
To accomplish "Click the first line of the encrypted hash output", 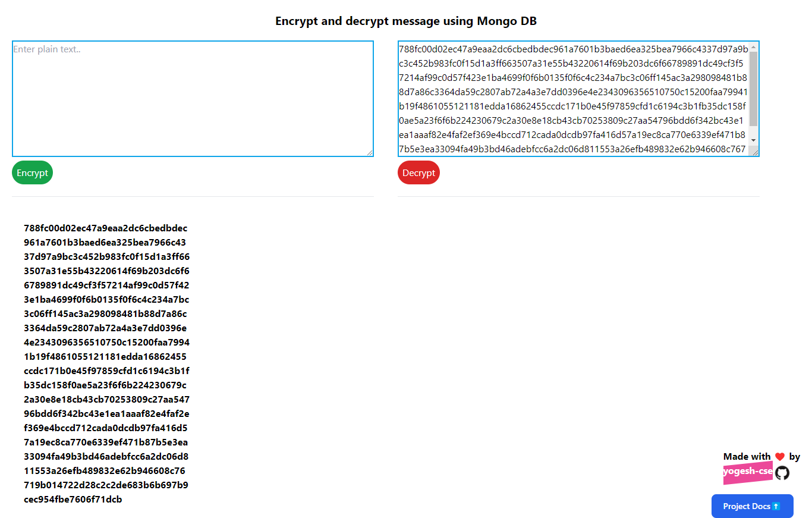I will [x=105, y=228].
